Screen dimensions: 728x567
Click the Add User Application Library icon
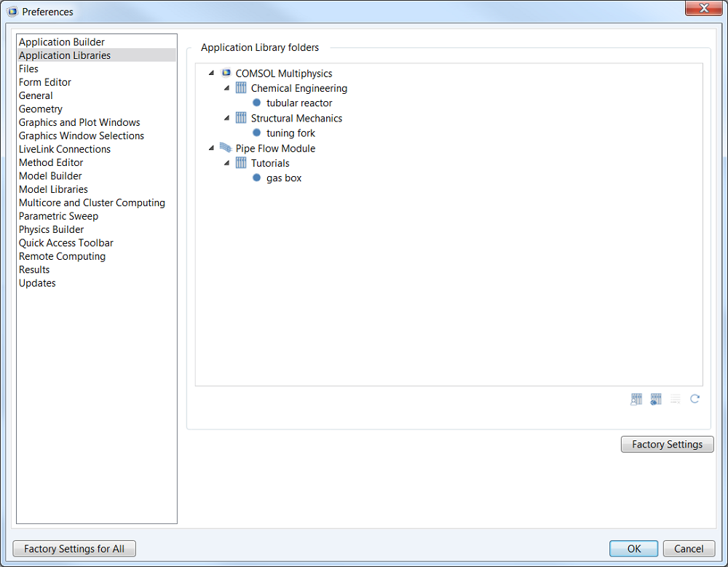click(x=636, y=399)
